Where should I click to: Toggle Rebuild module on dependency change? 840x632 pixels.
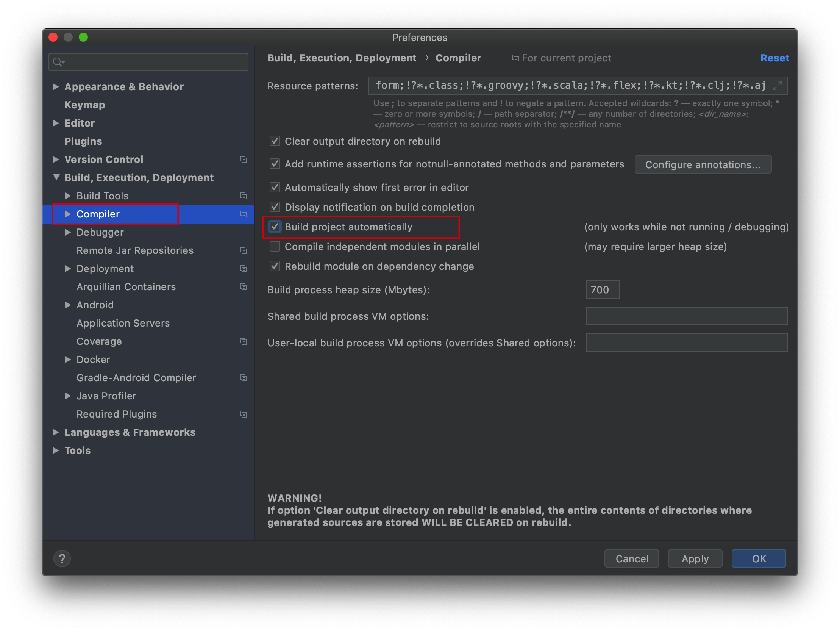coord(275,267)
